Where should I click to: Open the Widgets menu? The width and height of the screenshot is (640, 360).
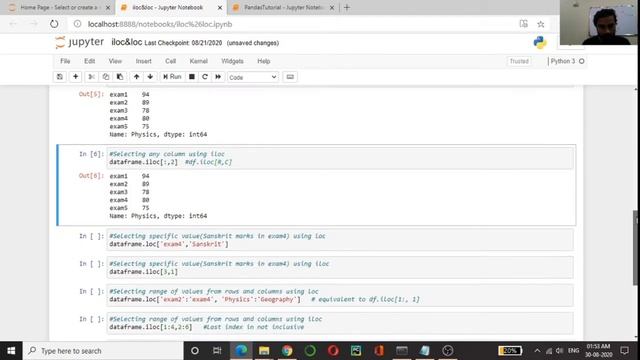[232, 61]
